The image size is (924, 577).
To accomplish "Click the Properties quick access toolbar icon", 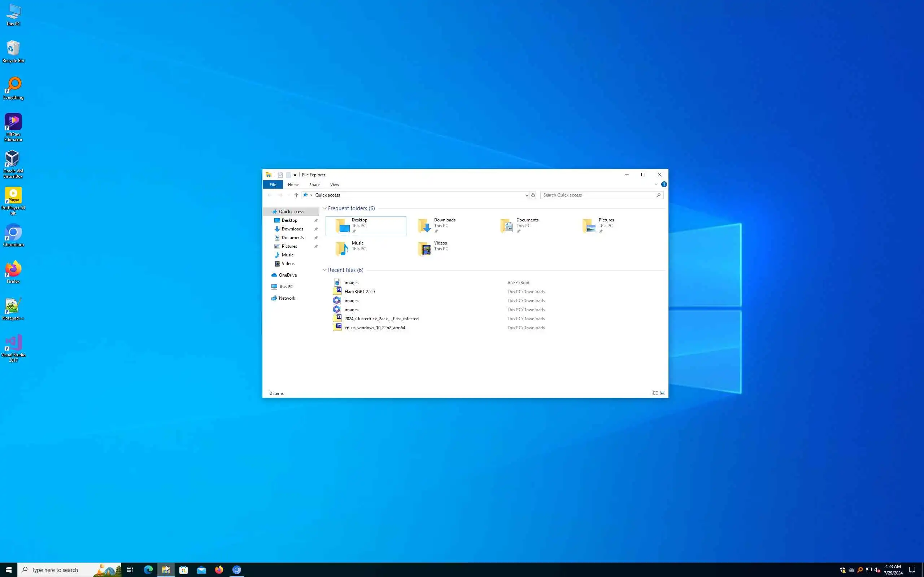I will tap(280, 175).
